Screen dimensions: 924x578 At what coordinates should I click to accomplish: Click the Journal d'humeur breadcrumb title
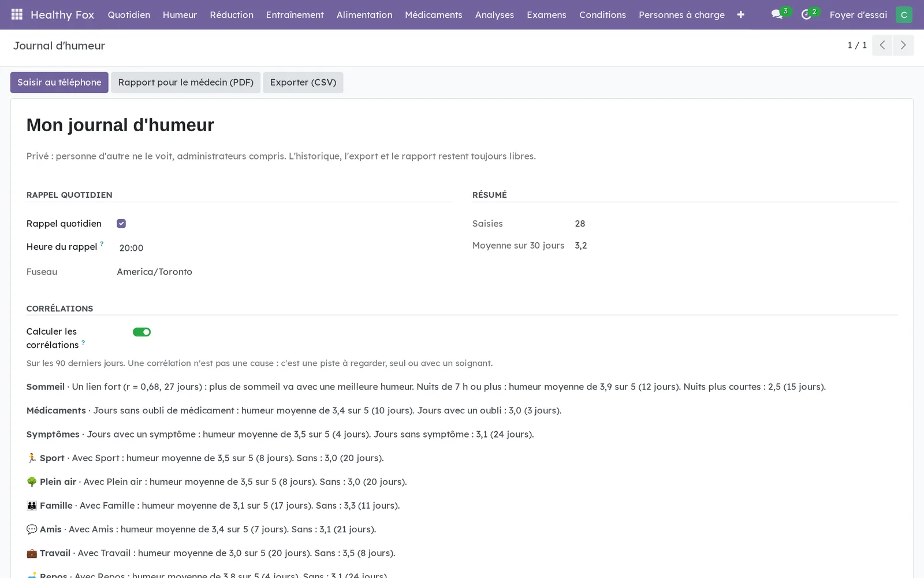[59, 46]
